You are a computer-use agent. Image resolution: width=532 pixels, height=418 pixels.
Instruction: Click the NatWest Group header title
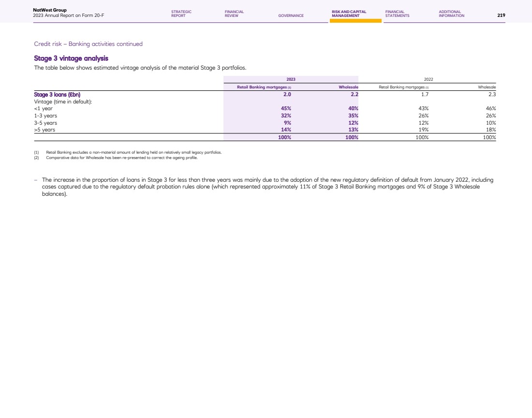pyautogui.click(x=47, y=10)
